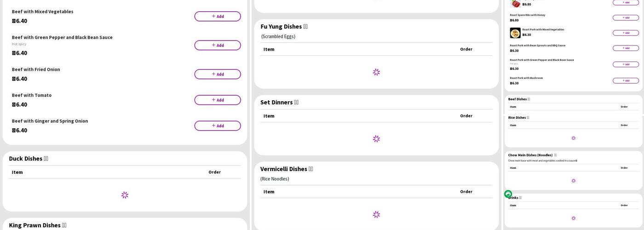Click the loading spinner under Set Dinners
The width and height of the screenshot is (644, 230).
tap(376, 138)
